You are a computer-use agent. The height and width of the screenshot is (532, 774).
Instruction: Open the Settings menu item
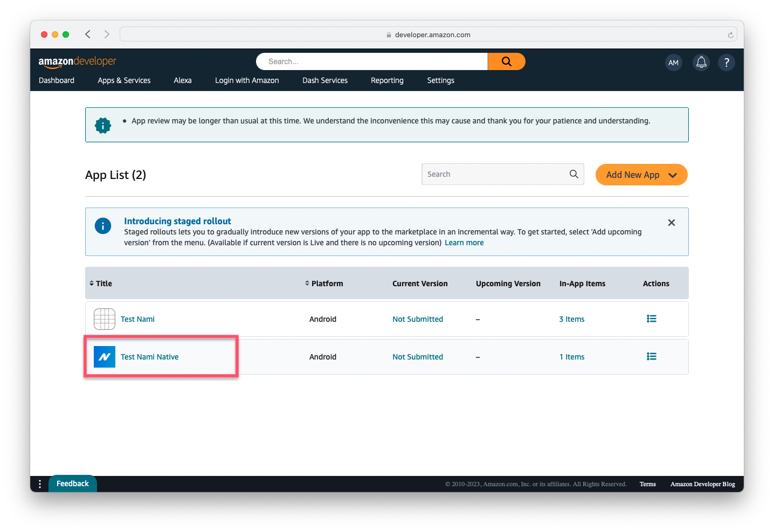(441, 80)
